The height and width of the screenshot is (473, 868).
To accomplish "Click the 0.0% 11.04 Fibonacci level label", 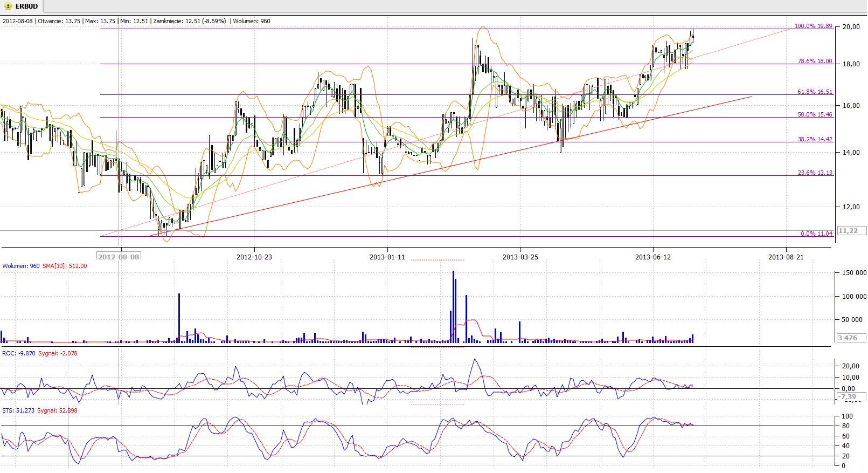I will (x=816, y=234).
